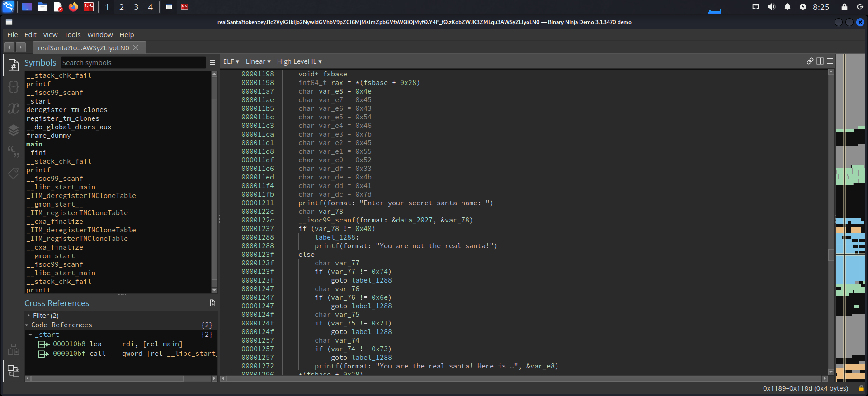The width and height of the screenshot is (868, 396).
Task: Switch to workspace 2
Action: (x=122, y=7)
